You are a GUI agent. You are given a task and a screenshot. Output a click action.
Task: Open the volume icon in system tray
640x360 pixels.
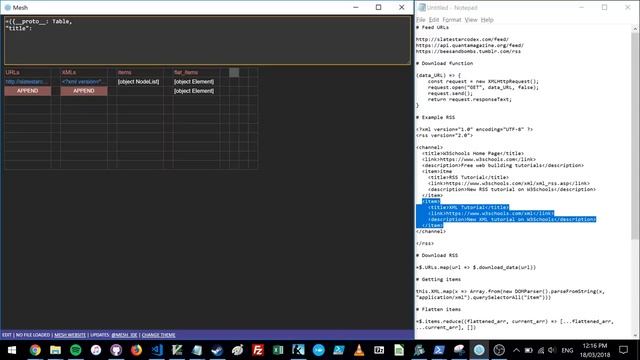click(552, 350)
